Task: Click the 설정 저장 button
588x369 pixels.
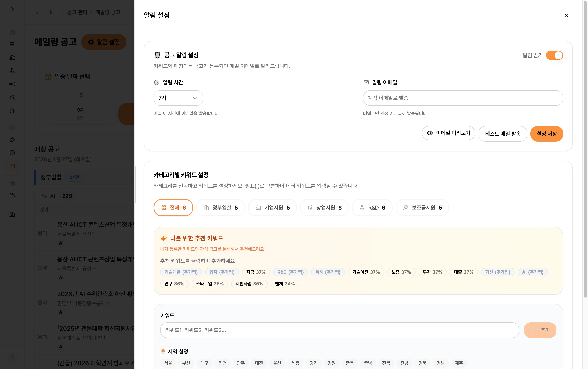Action: pos(547,134)
